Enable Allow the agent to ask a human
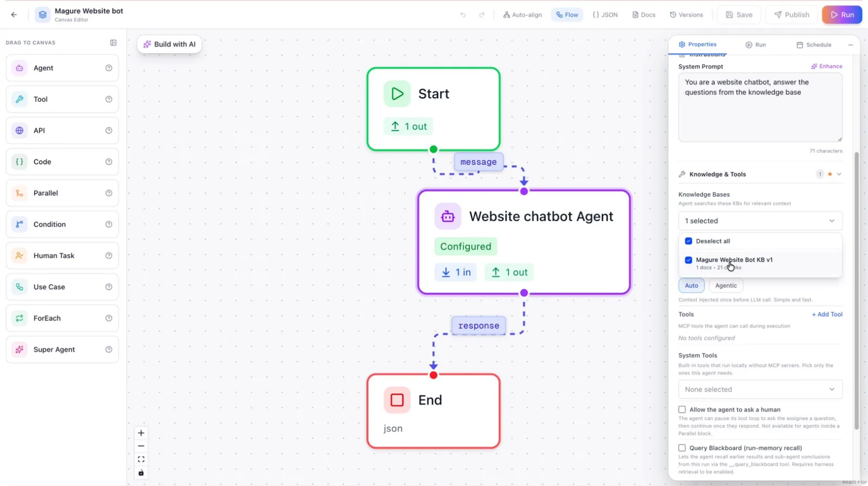This screenshot has height=486, width=868. pos(682,410)
